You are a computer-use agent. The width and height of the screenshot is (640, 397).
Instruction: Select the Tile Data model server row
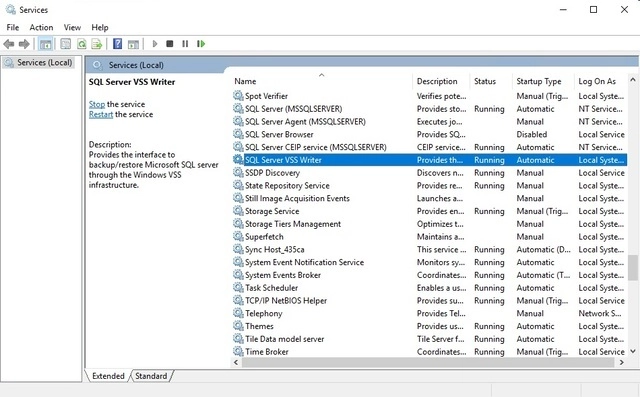[x=429, y=339]
